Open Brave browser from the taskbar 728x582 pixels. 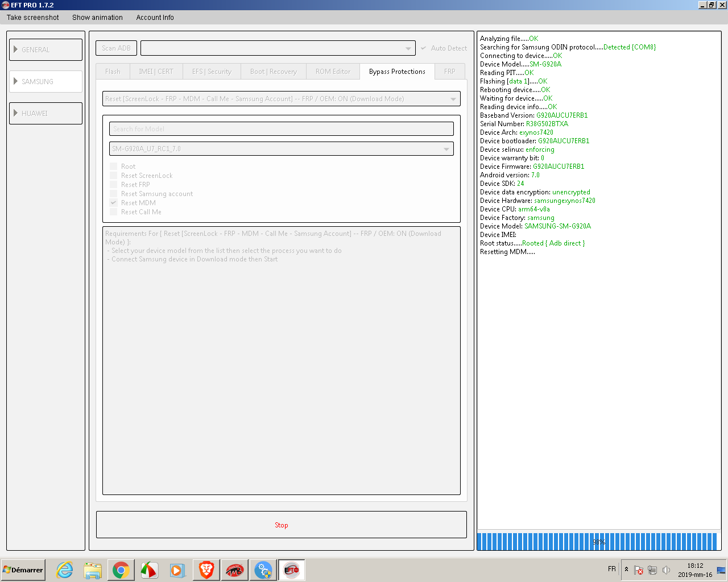206,570
